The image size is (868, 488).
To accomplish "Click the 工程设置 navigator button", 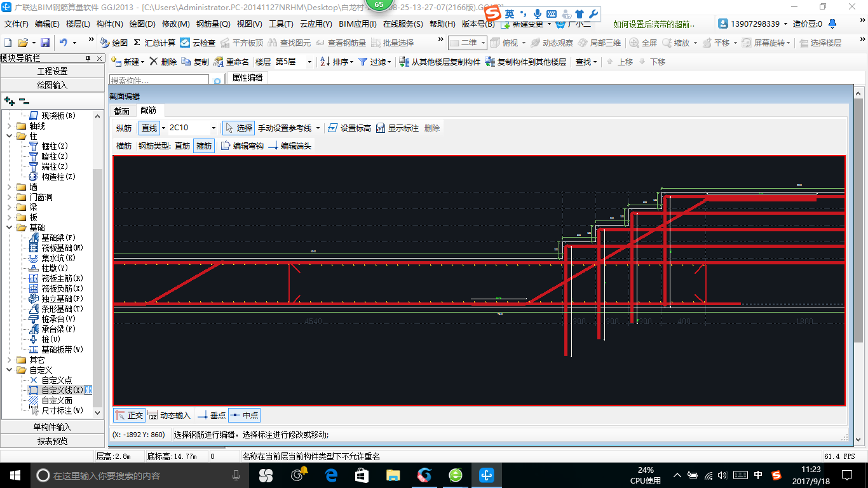I will point(52,71).
